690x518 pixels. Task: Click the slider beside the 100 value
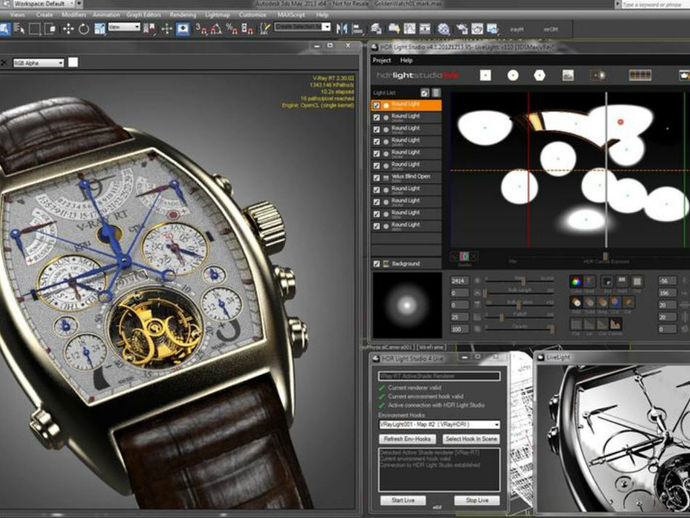[519, 329]
